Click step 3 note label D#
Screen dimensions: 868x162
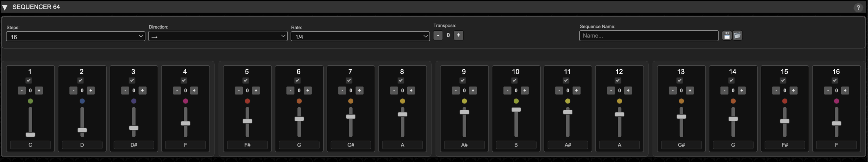[134, 145]
